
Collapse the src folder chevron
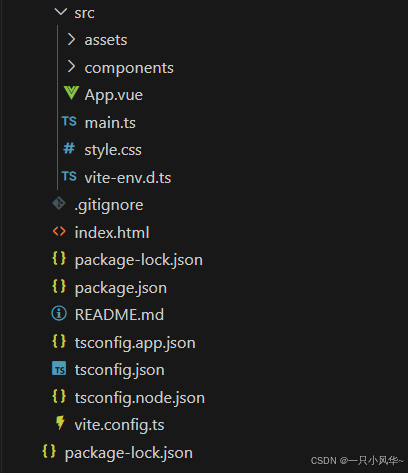tap(61, 12)
